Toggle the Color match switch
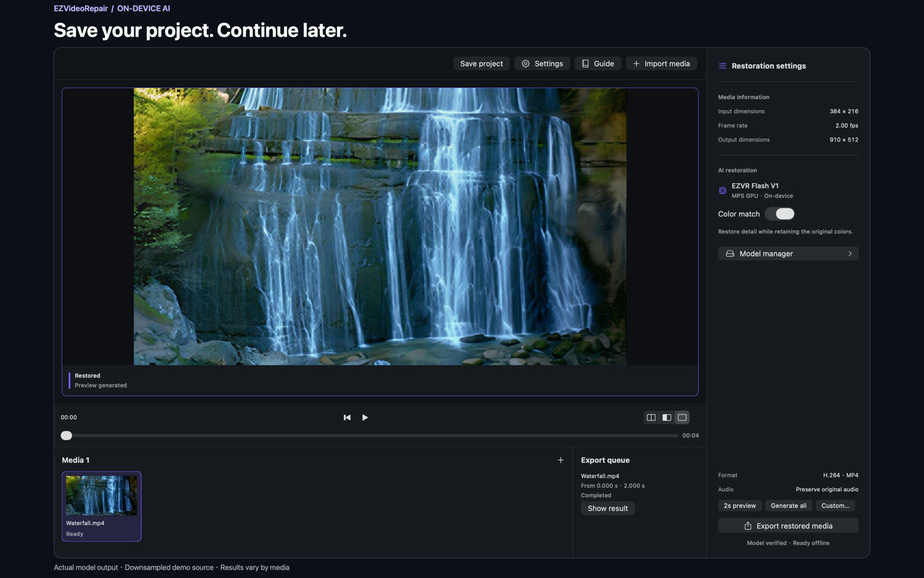 (780, 214)
